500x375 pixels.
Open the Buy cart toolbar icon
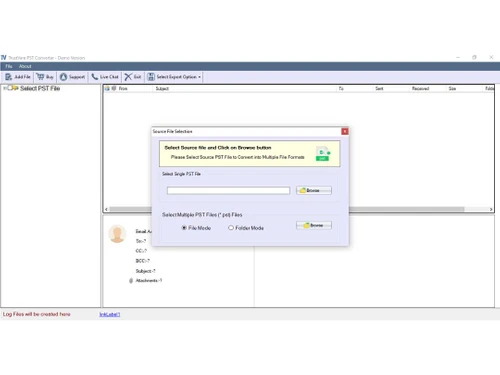click(45, 77)
